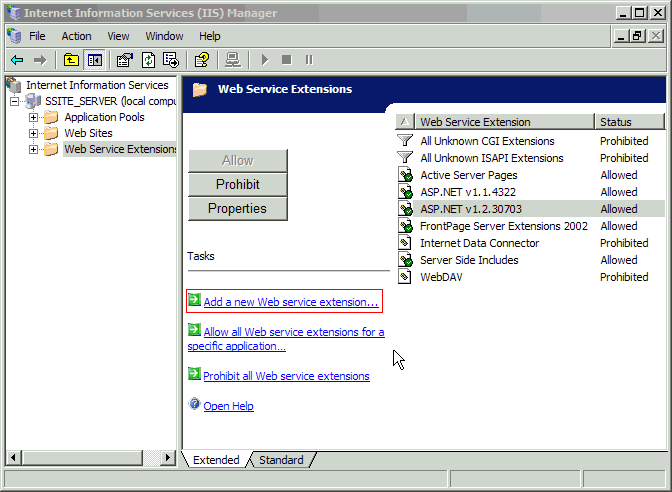The width and height of the screenshot is (672, 492).
Task: Click the Up one level folder icon
Action: click(71, 60)
